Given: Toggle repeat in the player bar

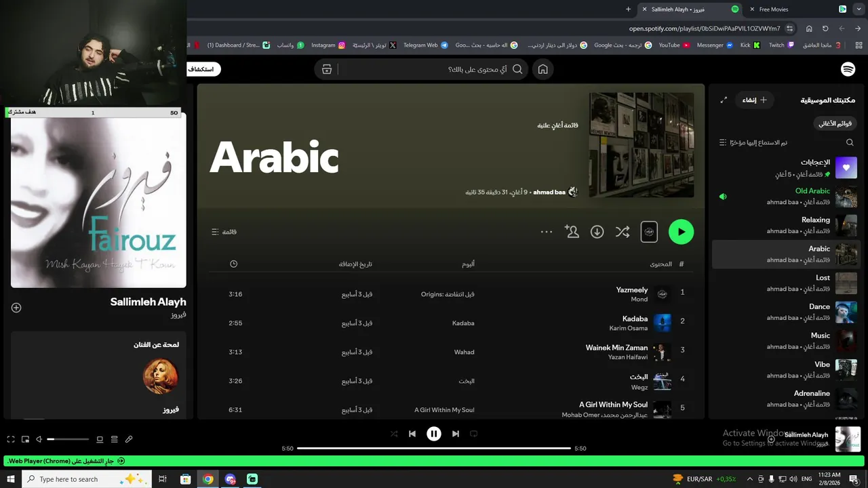Looking at the screenshot, I should pyautogui.click(x=474, y=434).
